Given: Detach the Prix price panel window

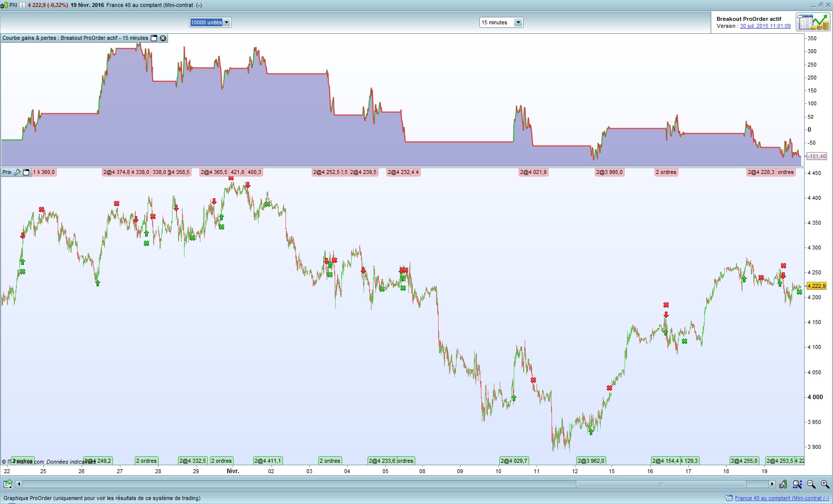Looking at the screenshot, I should [26, 172].
